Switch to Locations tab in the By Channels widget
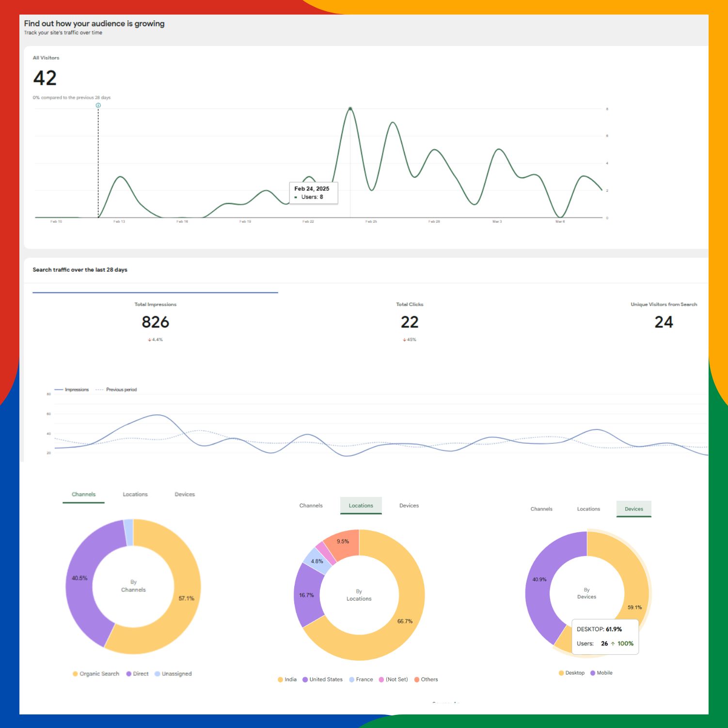The image size is (728, 728). coord(135,495)
